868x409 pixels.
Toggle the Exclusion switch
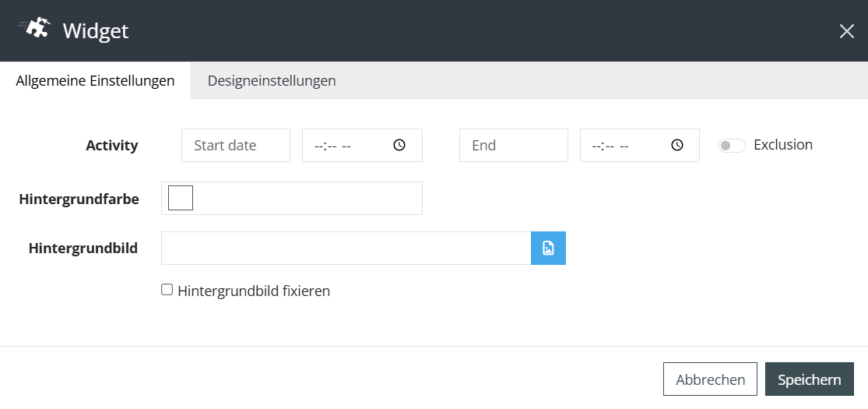point(732,146)
